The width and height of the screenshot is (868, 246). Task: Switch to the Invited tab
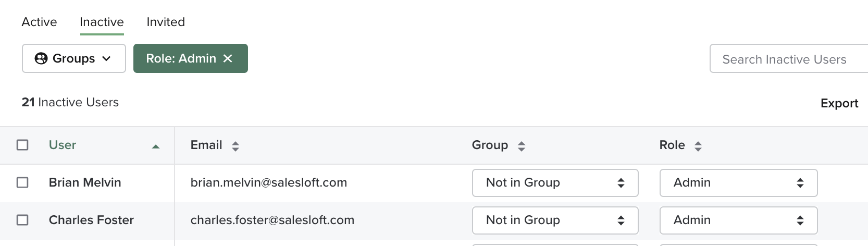pyautogui.click(x=166, y=22)
